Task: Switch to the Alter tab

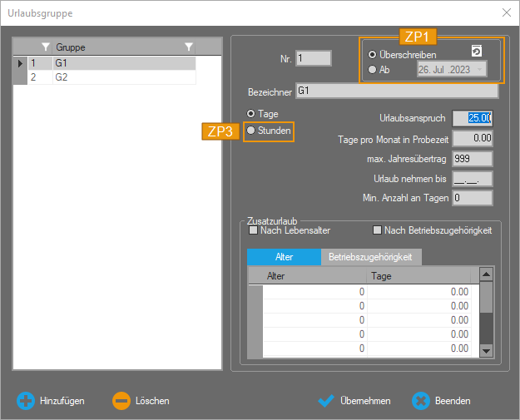Action: coord(284,258)
